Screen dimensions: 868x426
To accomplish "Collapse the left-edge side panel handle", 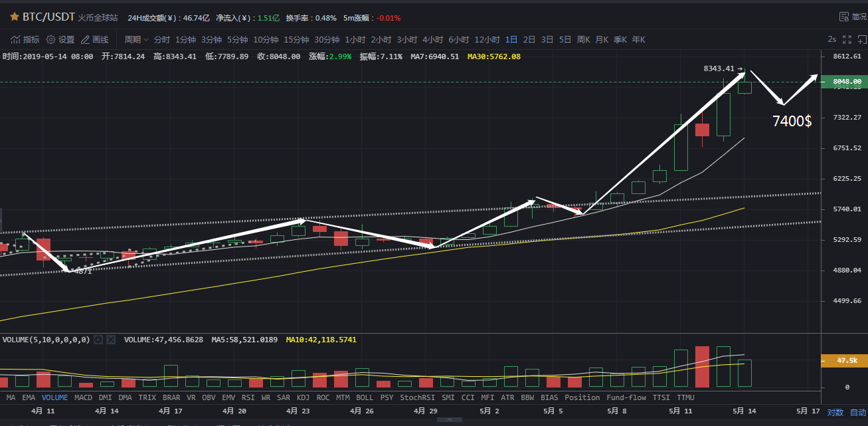I will [2, 218].
